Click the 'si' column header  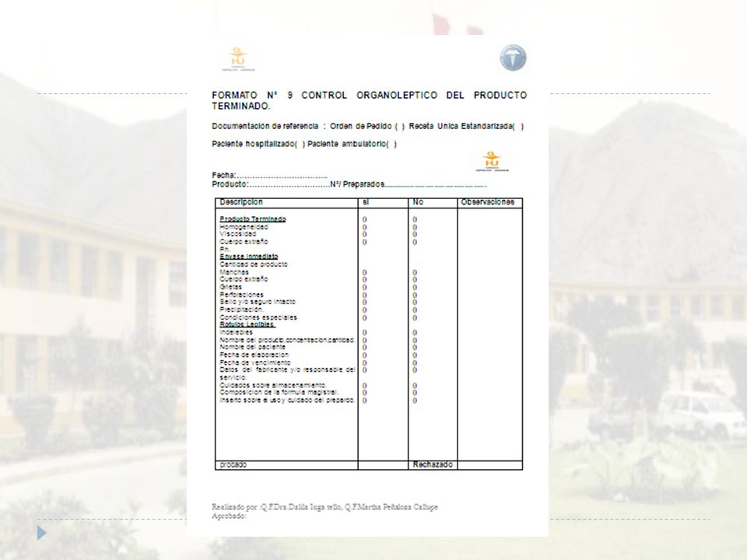pos(366,202)
